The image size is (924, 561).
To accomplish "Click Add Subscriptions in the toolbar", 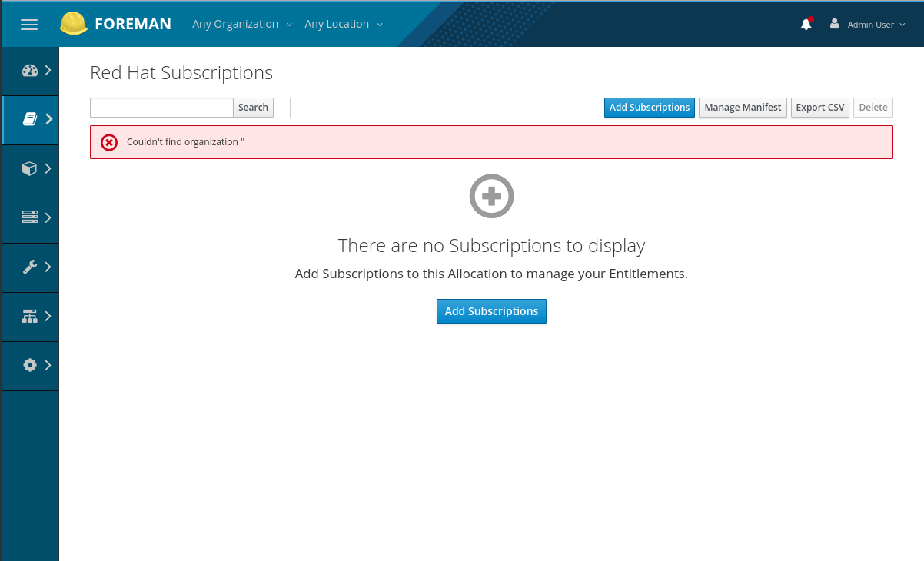I will [650, 108].
